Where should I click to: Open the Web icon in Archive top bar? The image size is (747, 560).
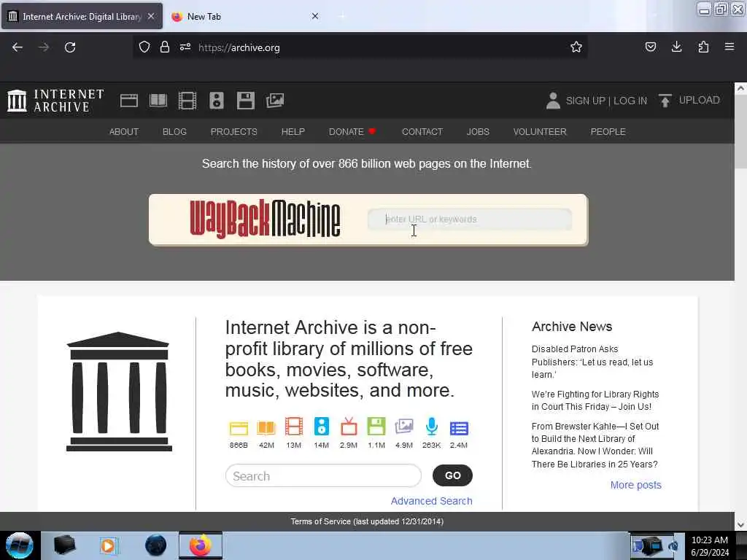pyautogui.click(x=128, y=101)
